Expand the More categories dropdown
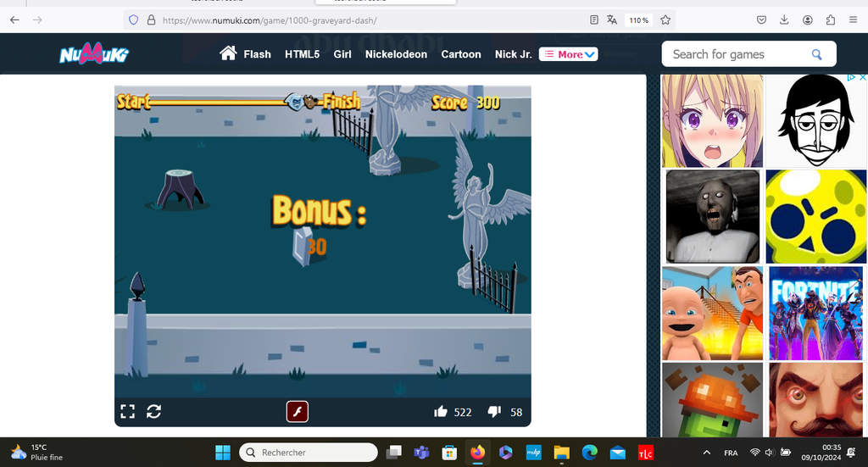 [569, 54]
